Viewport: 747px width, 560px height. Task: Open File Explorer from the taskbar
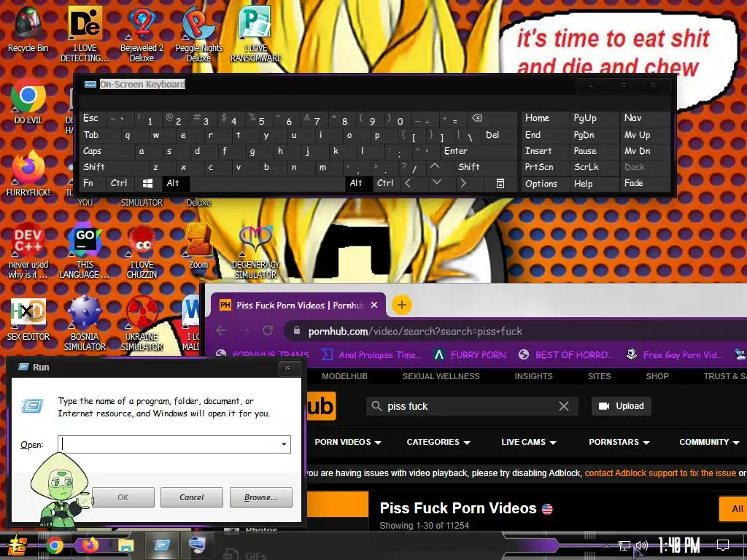point(125,545)
